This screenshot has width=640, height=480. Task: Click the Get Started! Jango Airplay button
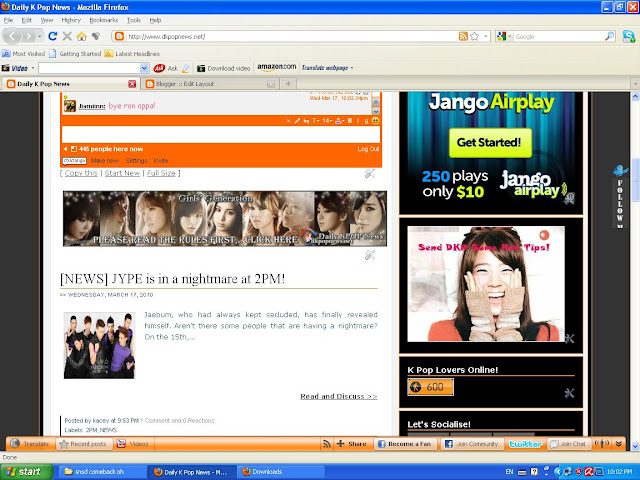[x=490, y=143]
